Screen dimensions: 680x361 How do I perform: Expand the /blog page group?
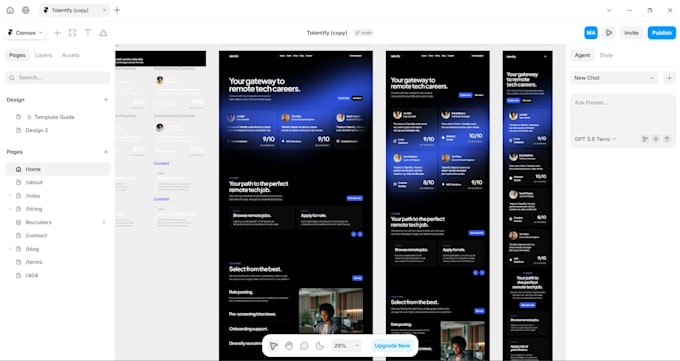[10, 249]
